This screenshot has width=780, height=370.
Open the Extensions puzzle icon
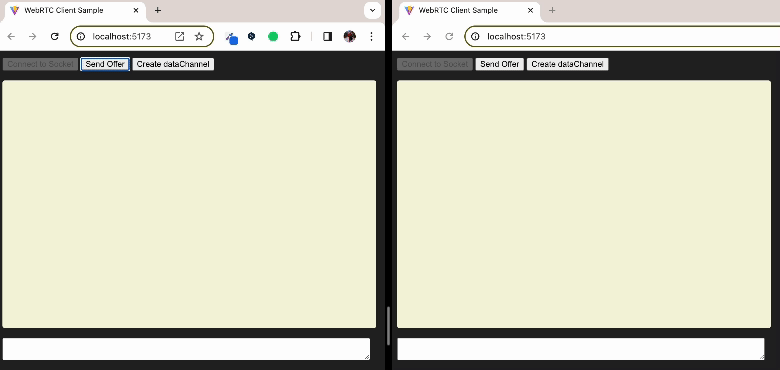tap(295, 36)
